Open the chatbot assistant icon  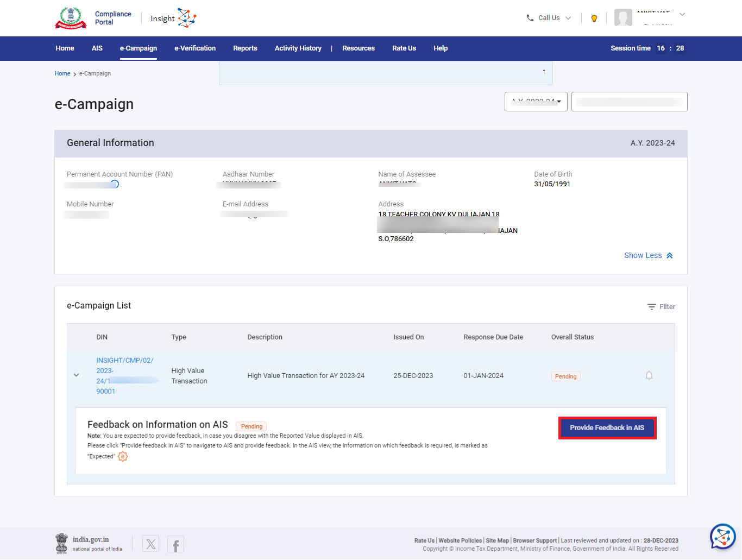point(722,537)
